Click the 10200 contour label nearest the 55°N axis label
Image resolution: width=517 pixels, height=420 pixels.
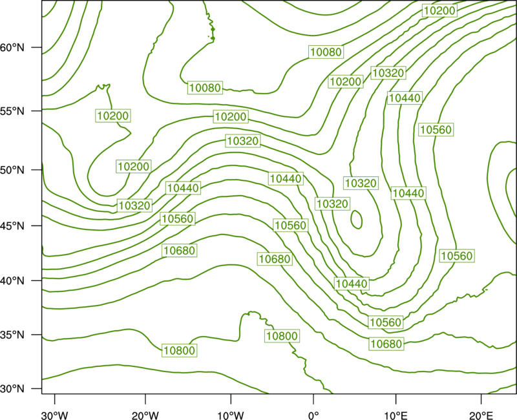click(x=112, y=116)
